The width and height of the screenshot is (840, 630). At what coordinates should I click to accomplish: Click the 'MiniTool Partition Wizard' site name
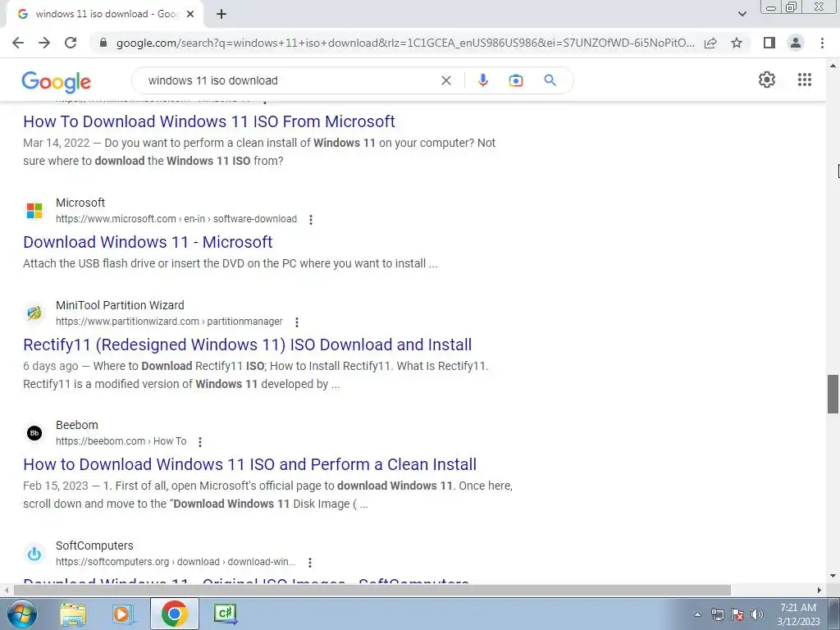pyautogui.click(x=120, y=305)
